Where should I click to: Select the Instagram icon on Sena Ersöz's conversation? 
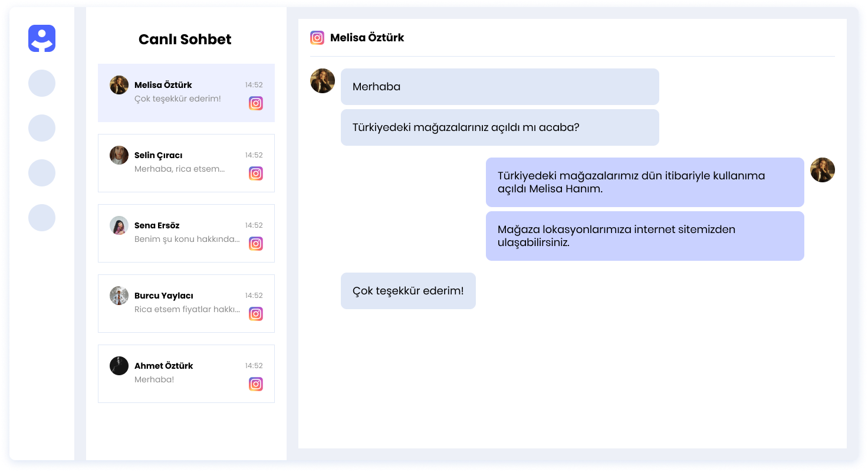click(256, 243)
